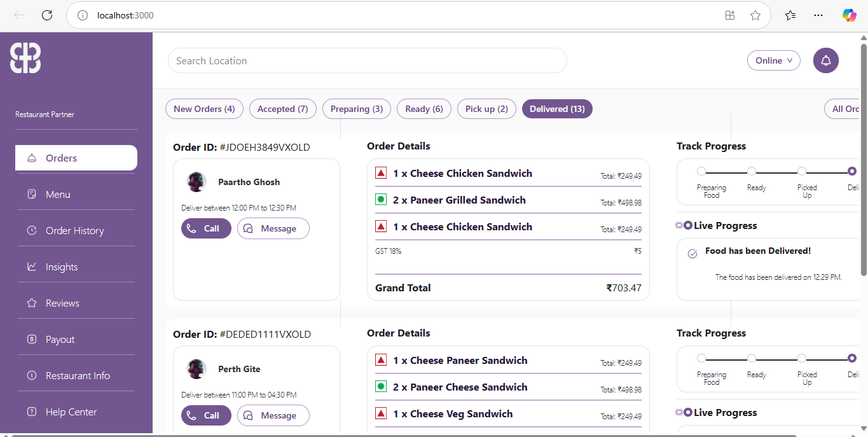
Task: Select the Preparing Food progress step
Action: [x=701, y=171]
